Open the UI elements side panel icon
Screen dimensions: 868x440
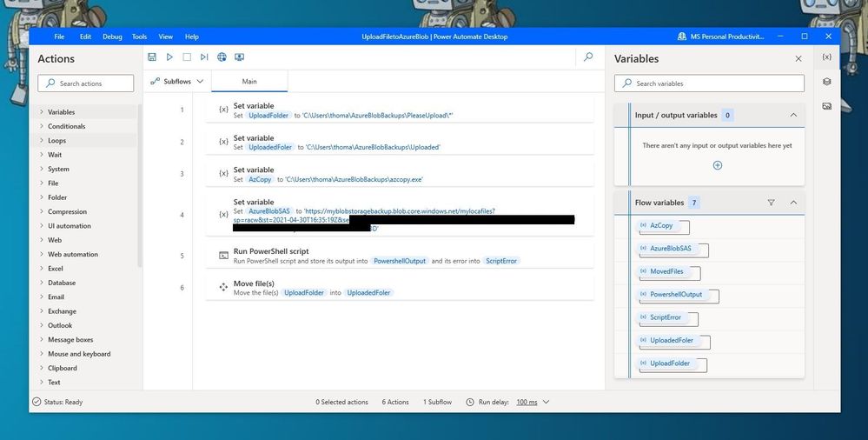(826, 82)
